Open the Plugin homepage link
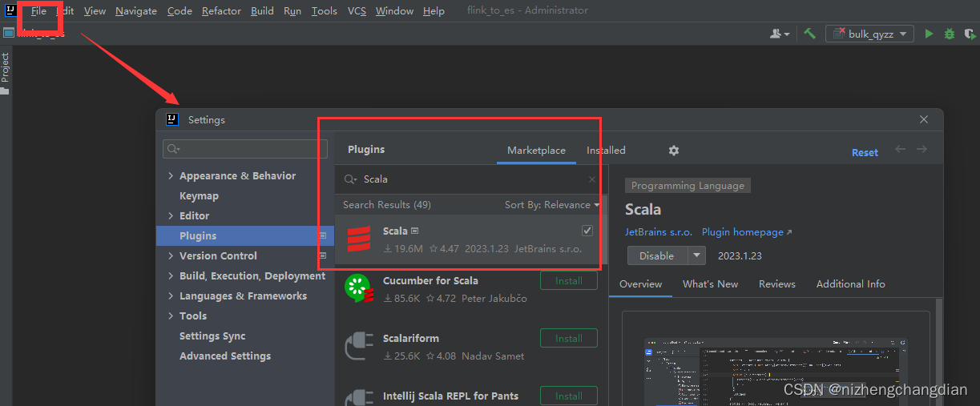 point(746,232)
